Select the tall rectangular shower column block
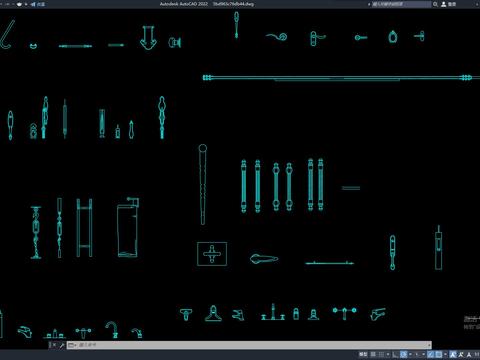The image size is (480, 360). click(128, 227)
